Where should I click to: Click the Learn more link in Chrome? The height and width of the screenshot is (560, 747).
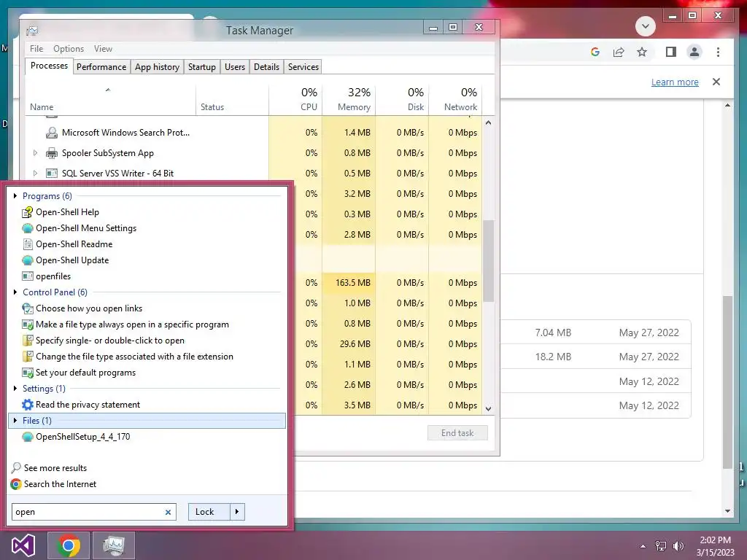(x=675, y=82)
